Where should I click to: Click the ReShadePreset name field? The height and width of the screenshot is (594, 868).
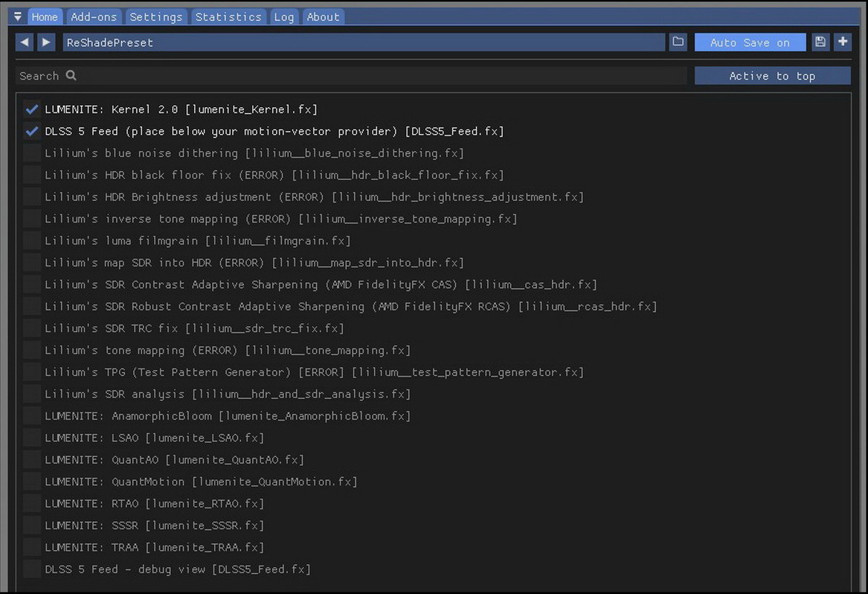click(x=364, y=42)
